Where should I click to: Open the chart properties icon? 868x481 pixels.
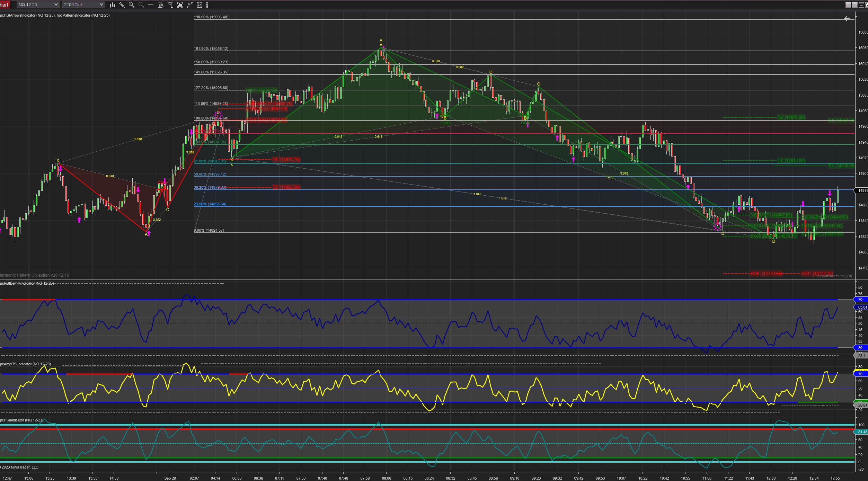[199, 5]
